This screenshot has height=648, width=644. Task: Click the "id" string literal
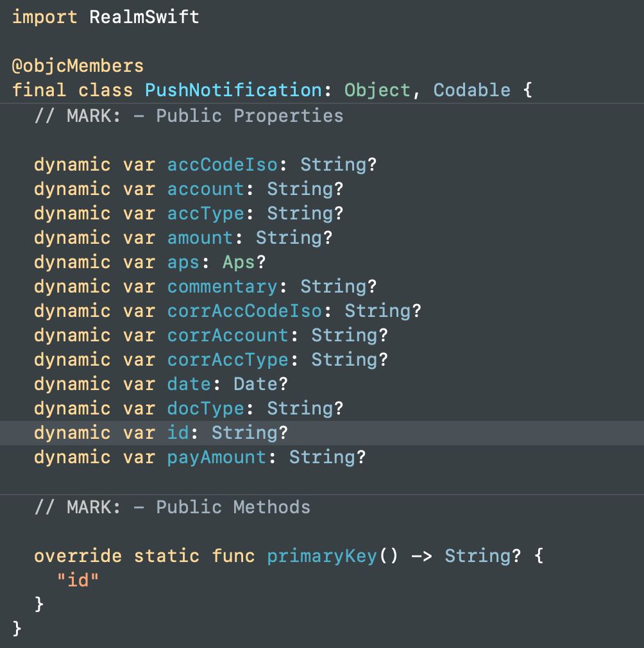(78, 580)
